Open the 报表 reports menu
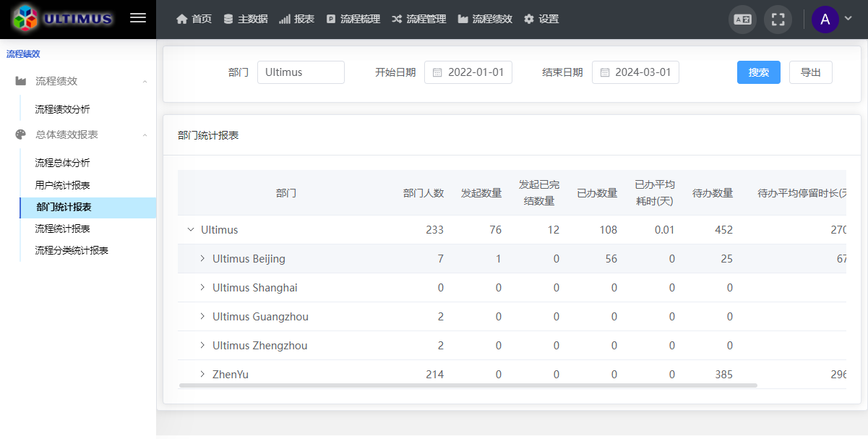The image size is (868, 439). (296, 20)
